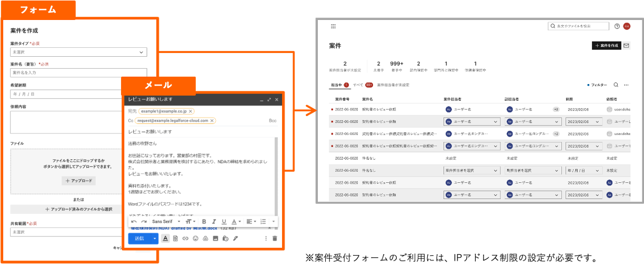The width and height of the screenshot is (644, 271).
Task: Click the Bcc link in the mail
Action: pos(273,120)
